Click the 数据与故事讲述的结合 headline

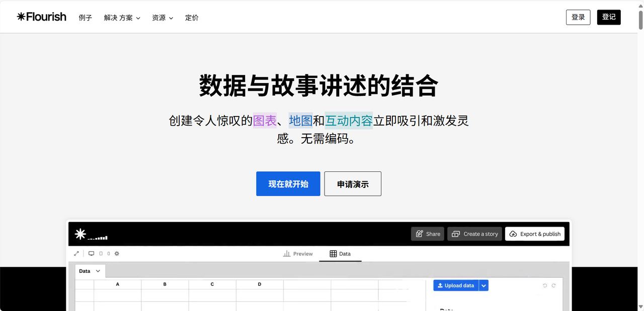click(x=318, y=85)
